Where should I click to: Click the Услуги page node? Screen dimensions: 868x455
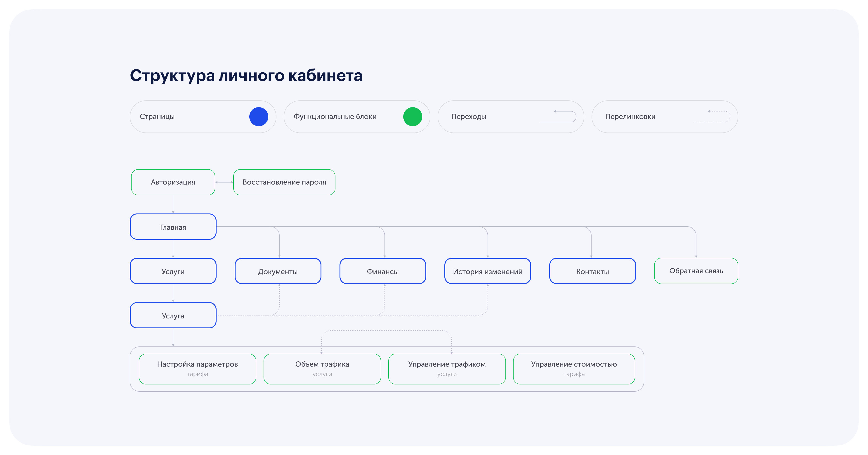(x=173, y=271)
